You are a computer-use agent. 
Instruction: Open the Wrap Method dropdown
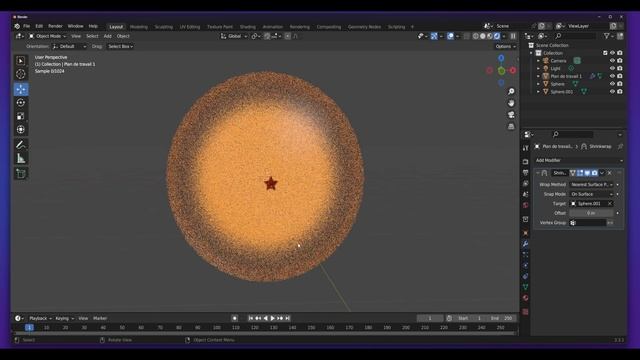coord(591,184)
